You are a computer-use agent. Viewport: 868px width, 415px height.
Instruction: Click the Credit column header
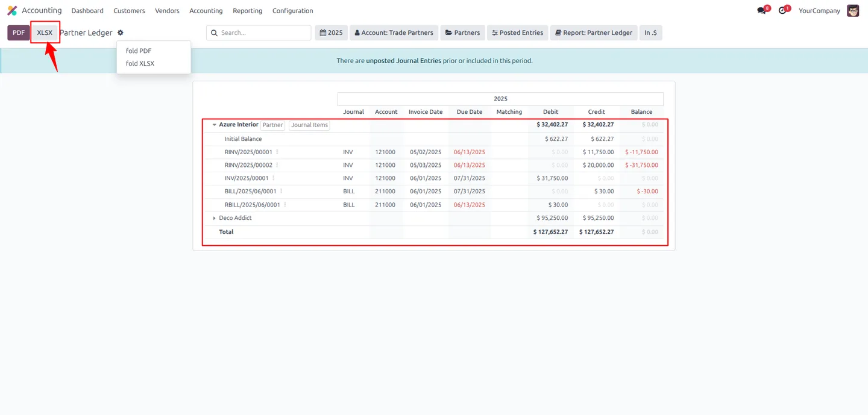click(596, 112)
